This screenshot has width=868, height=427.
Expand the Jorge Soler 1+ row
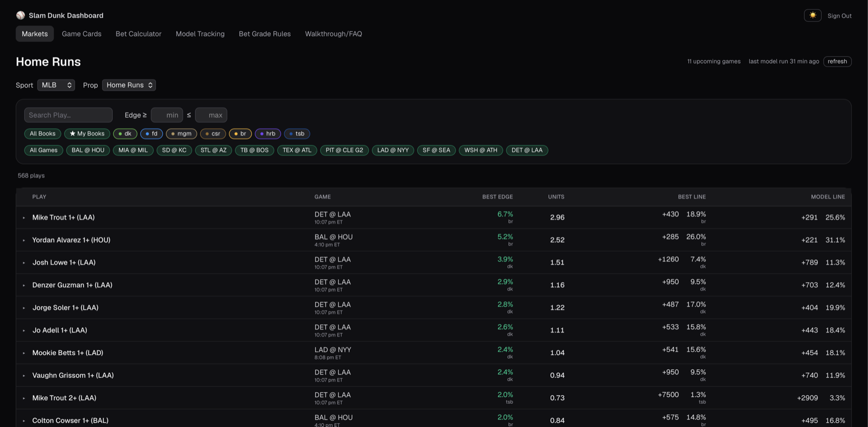[24, 308]
